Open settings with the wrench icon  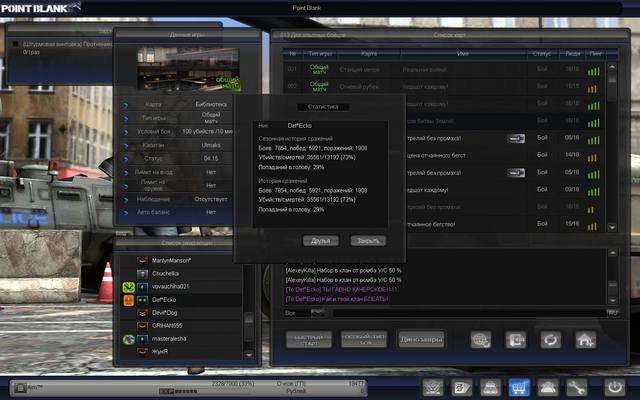click(576, 387)
